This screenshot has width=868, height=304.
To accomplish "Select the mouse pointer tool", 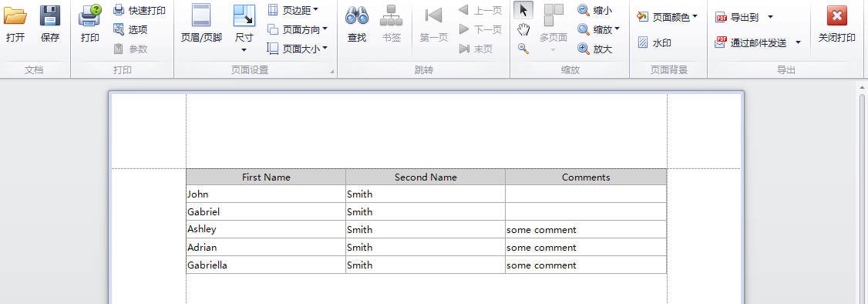I will [523, 10].
